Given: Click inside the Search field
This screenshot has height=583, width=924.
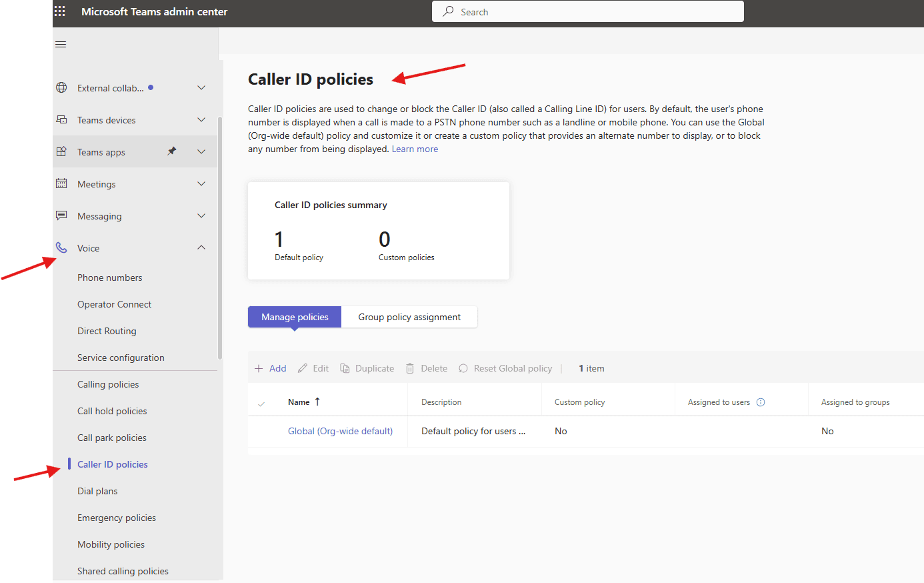Looking at the screenshot, I should click(x=587, y=11).
